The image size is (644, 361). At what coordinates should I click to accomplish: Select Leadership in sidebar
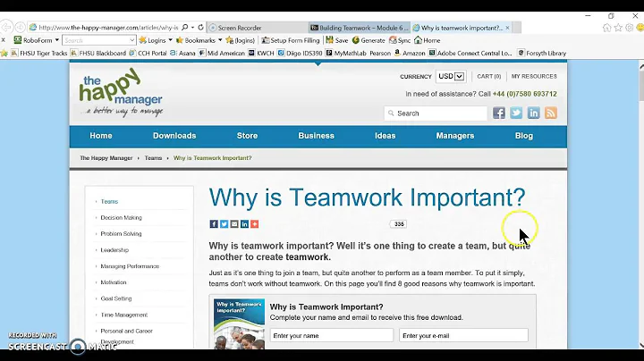tap(114, 250)
